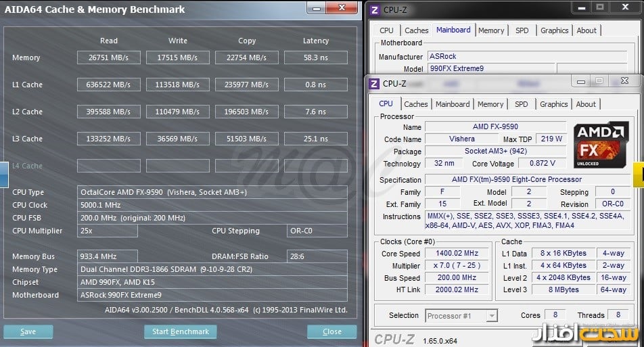Click the CPU-Z logo icon in back Mainboard window

[x=374, y=10]
